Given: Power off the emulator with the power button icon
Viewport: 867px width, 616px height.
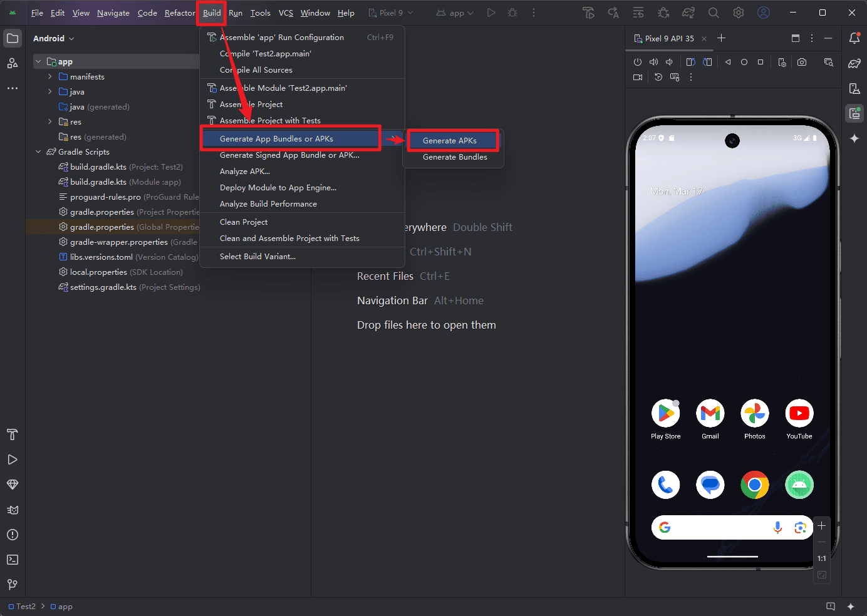Looking at the screenshot, I should pos(638,62).
